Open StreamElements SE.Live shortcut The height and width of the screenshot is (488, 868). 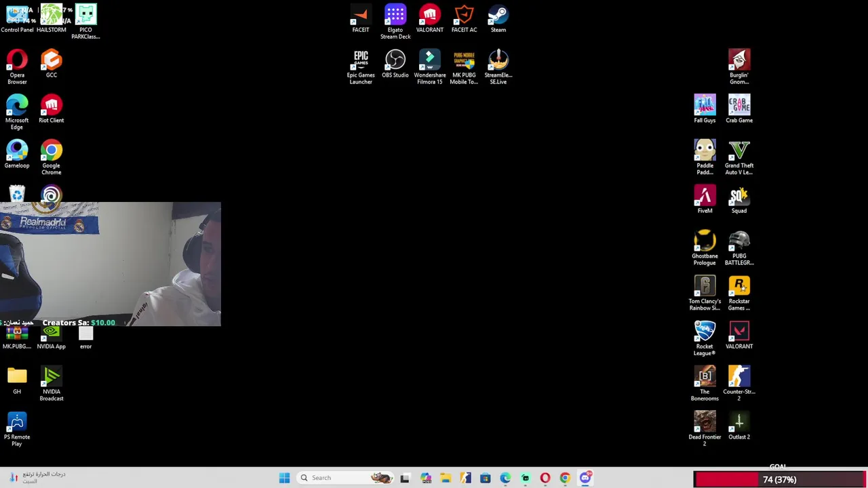click(498, 67)
